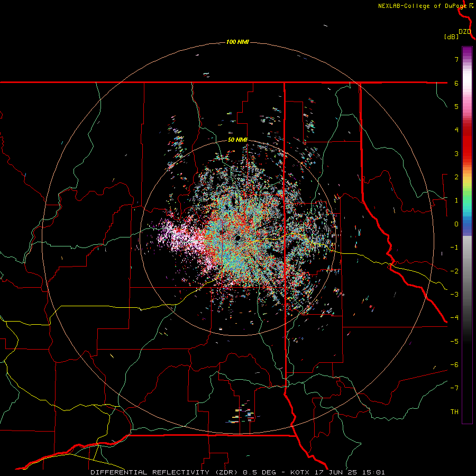The height and width of the screenshot is (476, 476).
Task: Click the 6 dB scale label
Action: [x=456, y=83]
